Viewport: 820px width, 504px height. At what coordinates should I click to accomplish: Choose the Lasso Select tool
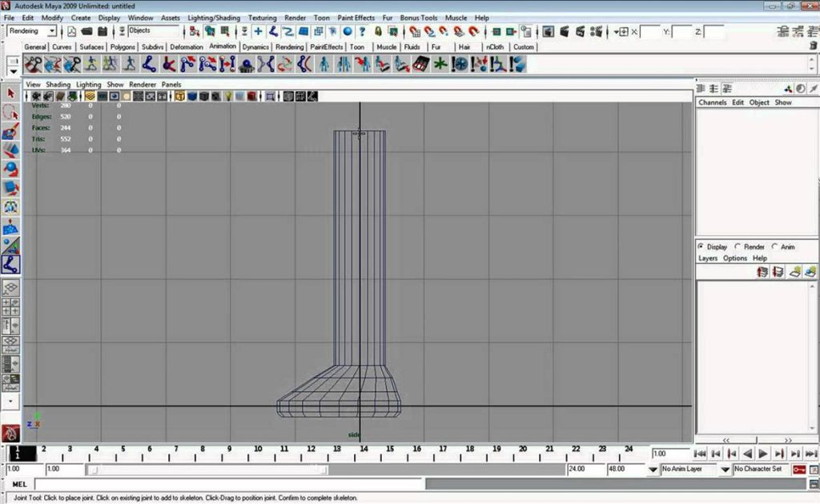[10, 112]
